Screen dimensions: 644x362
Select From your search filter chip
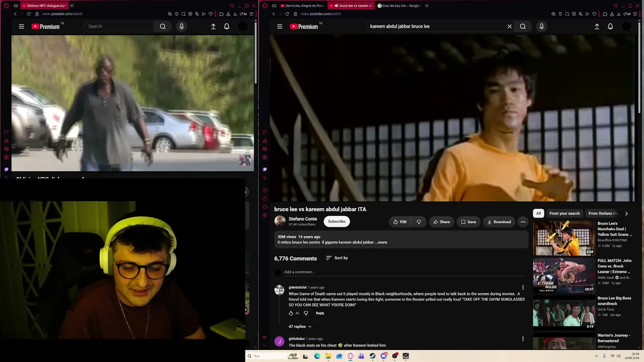pyautogui.click(x=565, y=214)
